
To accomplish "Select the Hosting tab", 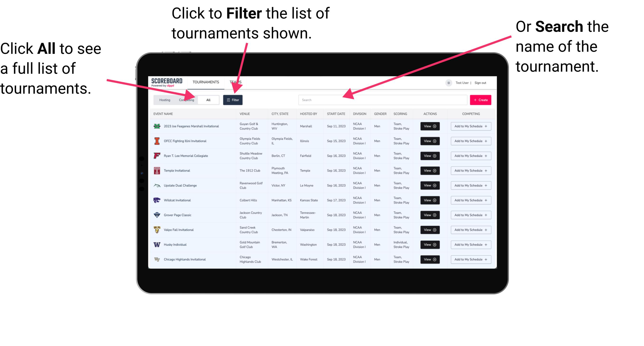I will [x=164, y=100].
